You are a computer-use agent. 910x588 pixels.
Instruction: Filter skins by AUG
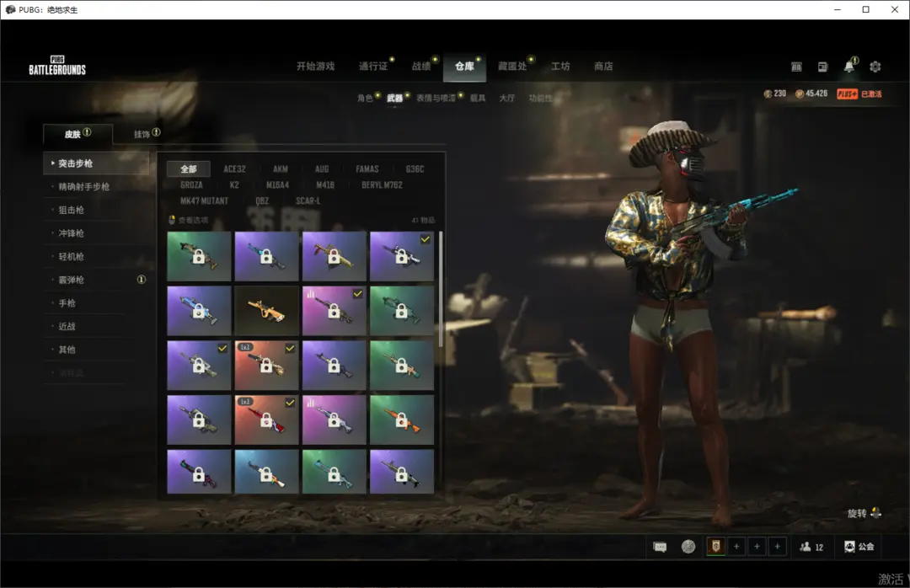click(322, 169)
